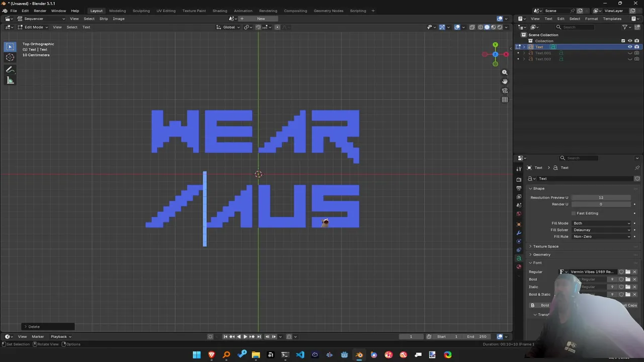Click the green Y axis gizmo ball
The height and width of the screenshot is (362, 644).
(x=495, y=45)
